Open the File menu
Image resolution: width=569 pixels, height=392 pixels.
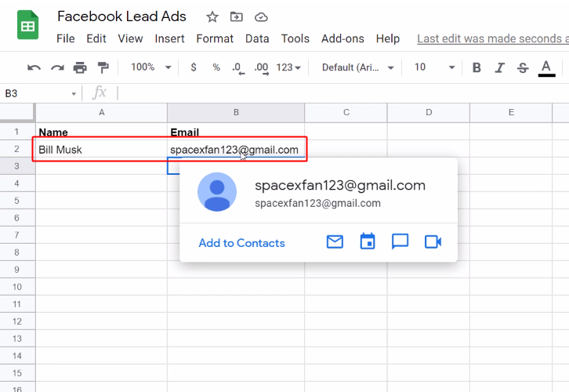pos(66,38)
